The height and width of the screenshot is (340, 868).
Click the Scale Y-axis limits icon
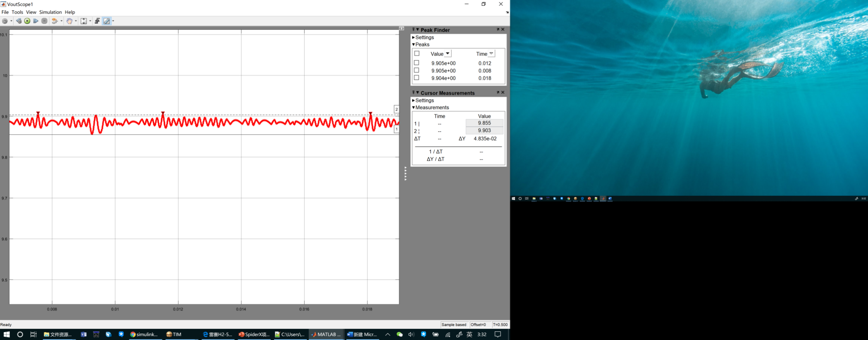click(83, 21)
